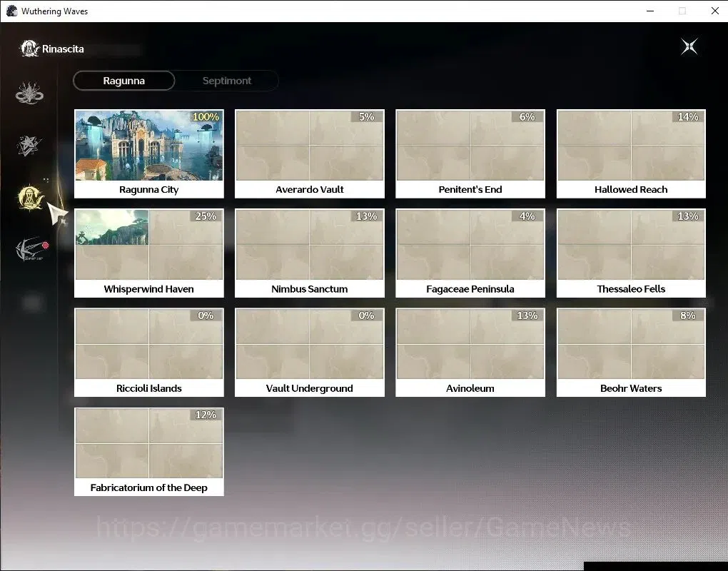The width and height of the screenshot is (728, 571).
Task: Click the 'Nimbus Sanctum' label text
Action: point(310,289)
